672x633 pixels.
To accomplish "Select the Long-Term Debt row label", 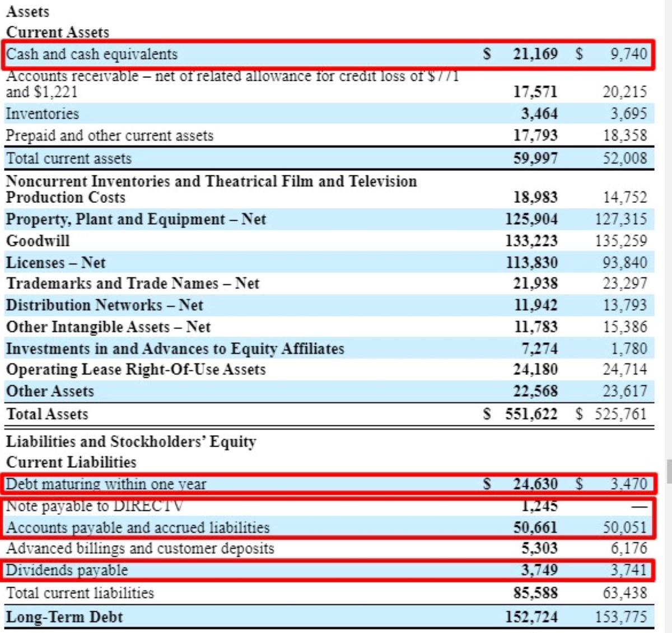I will coord(64,617).
